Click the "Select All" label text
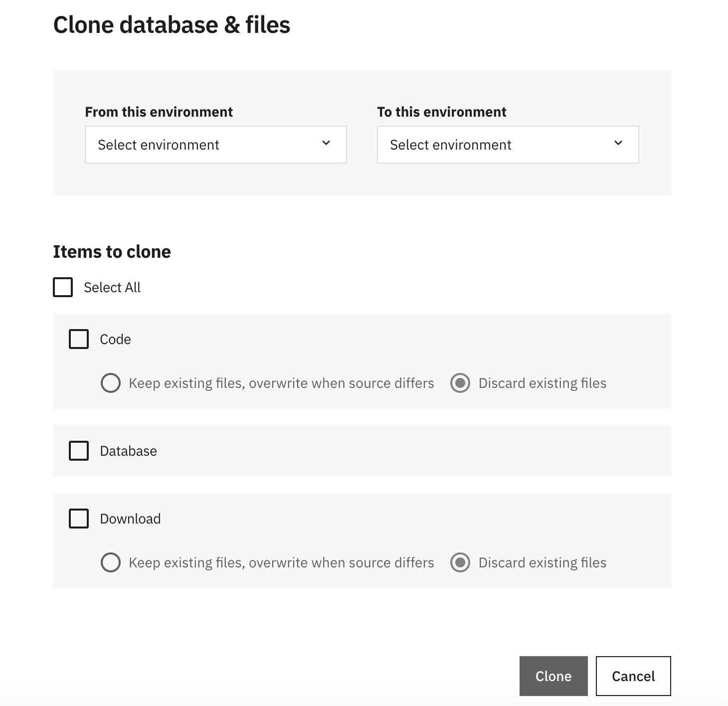Image resolution: width=728 pixels, height=706 pixels. point(112,288)
